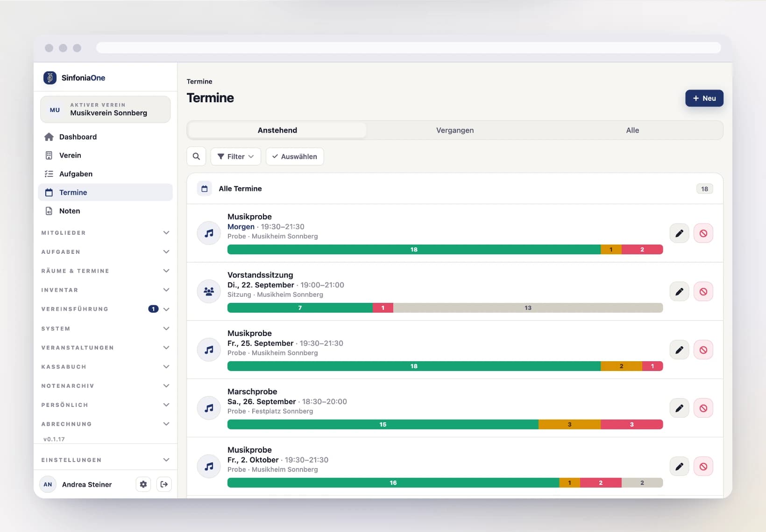Cancel the Musikprobe on 25. September
This screenshot has width=766, height=532.
click(703, 350)
